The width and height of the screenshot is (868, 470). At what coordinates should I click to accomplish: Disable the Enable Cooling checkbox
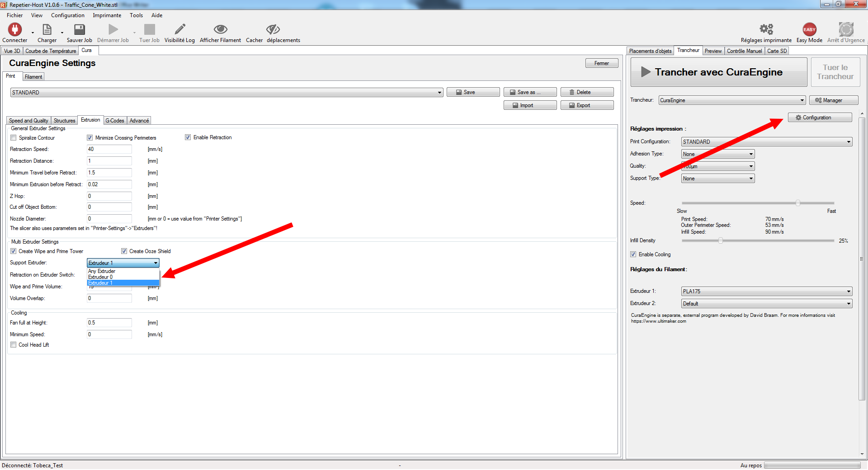point(633,254)
